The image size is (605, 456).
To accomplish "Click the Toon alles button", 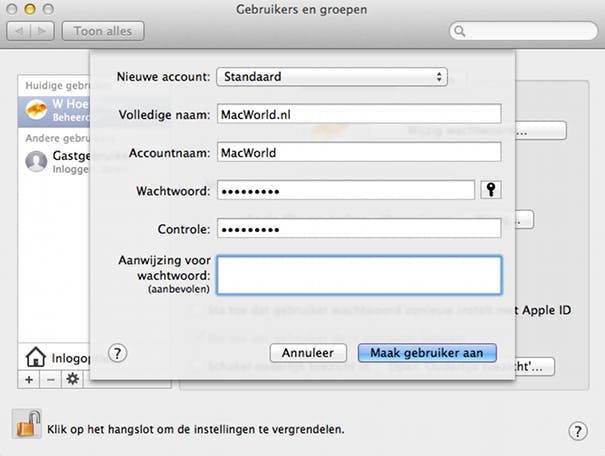I will click(x=102, y=31).
